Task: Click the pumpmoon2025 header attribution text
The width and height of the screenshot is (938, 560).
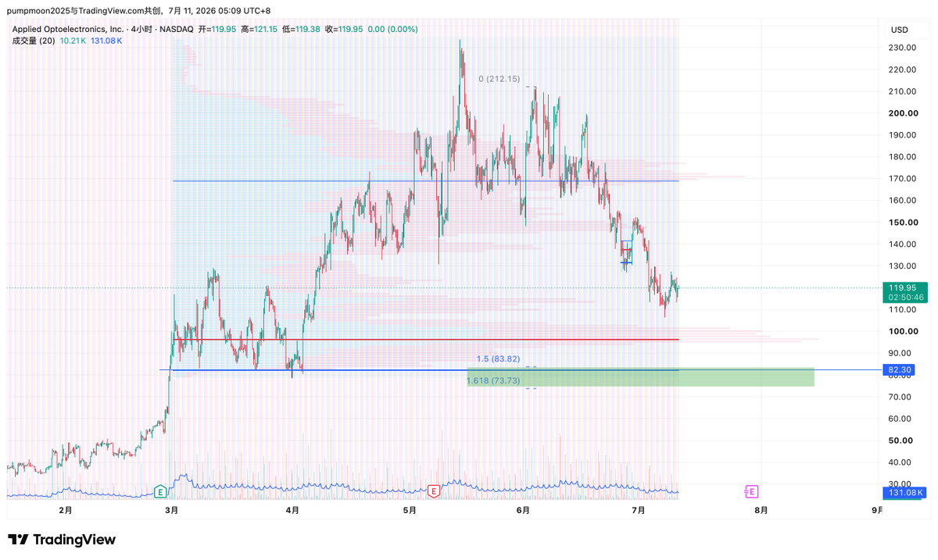Action: coord(138,10)
